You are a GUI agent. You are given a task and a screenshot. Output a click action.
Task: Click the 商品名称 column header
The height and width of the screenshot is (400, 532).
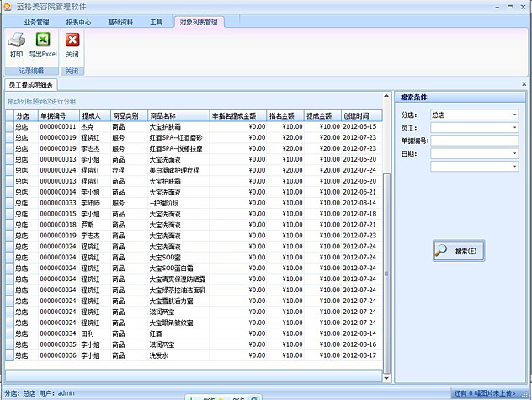click(178, 116)
